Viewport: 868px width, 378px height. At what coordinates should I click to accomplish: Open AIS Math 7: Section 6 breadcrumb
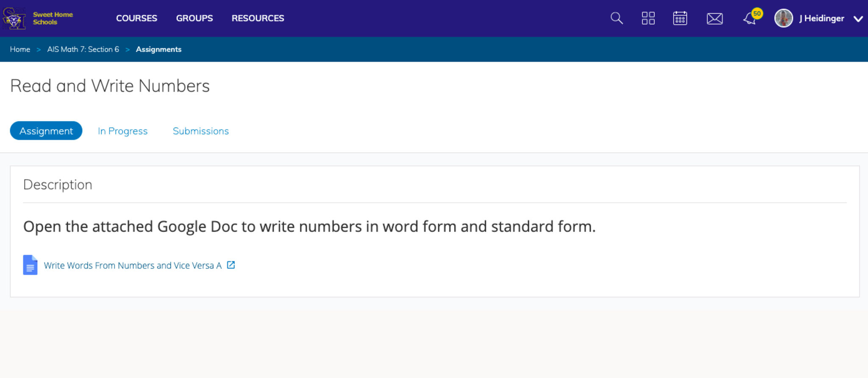pos(83,49)
